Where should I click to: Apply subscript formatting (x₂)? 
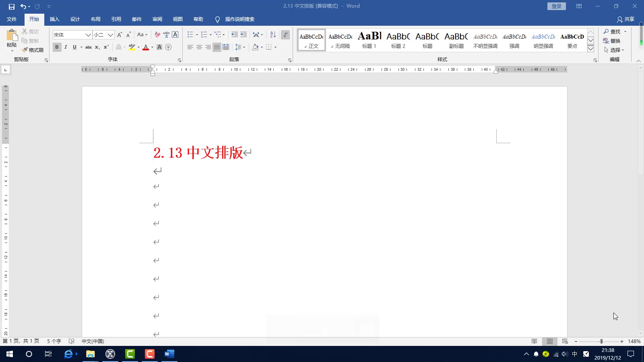click(x=97, y=47)
